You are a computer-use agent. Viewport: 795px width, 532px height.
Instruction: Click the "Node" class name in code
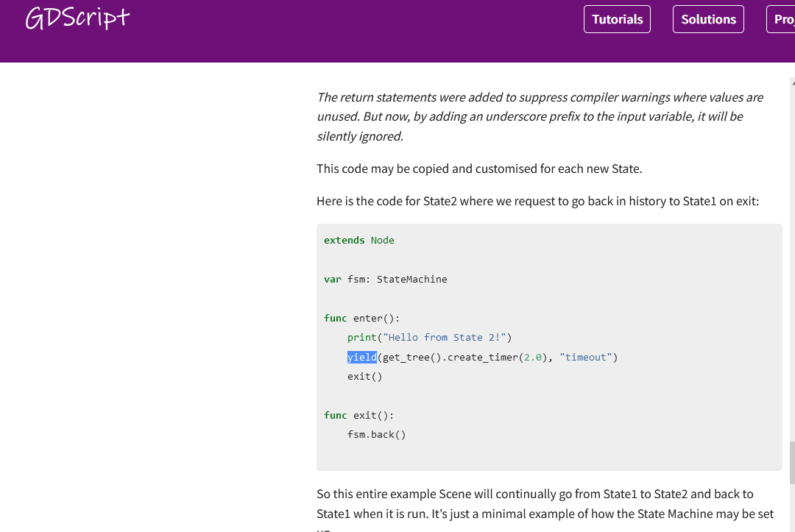tap(382, 240)
